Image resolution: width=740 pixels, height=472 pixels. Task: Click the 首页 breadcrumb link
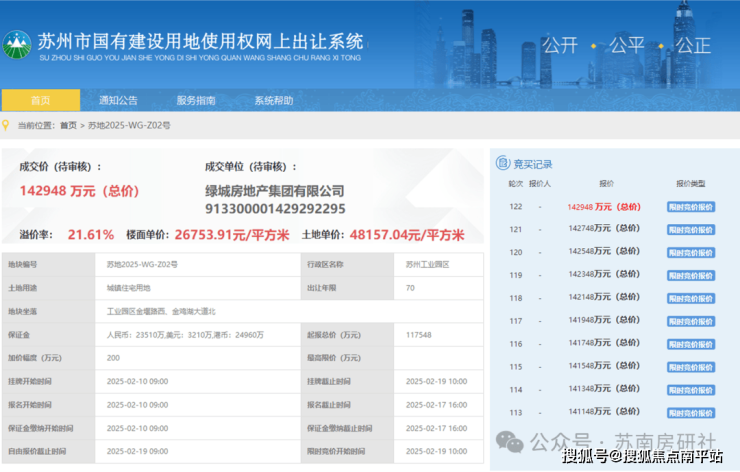68,125
